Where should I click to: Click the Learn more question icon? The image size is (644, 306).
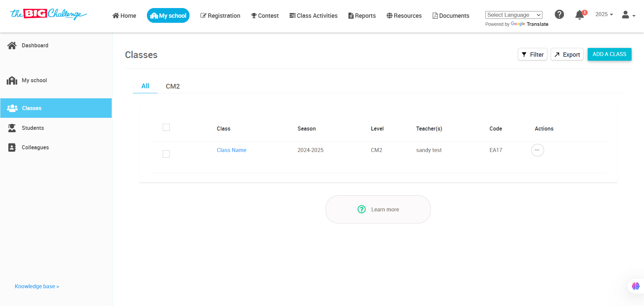(362, 209)
